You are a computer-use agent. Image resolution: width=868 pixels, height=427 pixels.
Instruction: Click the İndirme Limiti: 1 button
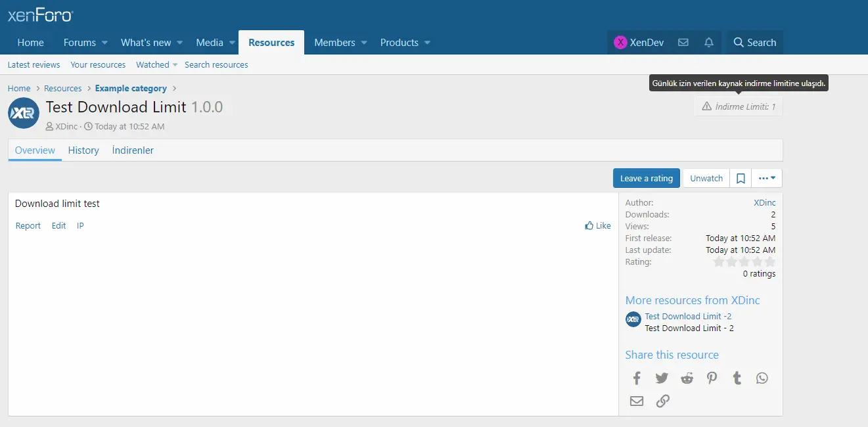[x=739, y=106]
